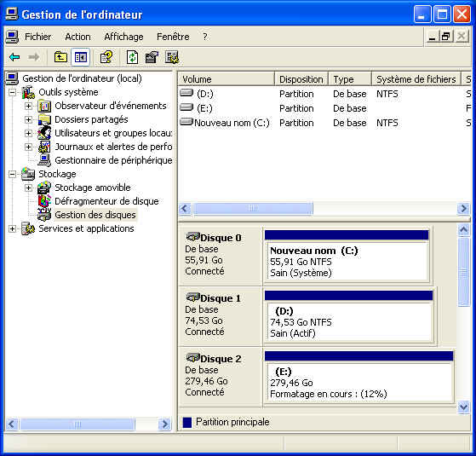
Task: Select Défragmenteur de disque in tree
Action: pos(106,201)
